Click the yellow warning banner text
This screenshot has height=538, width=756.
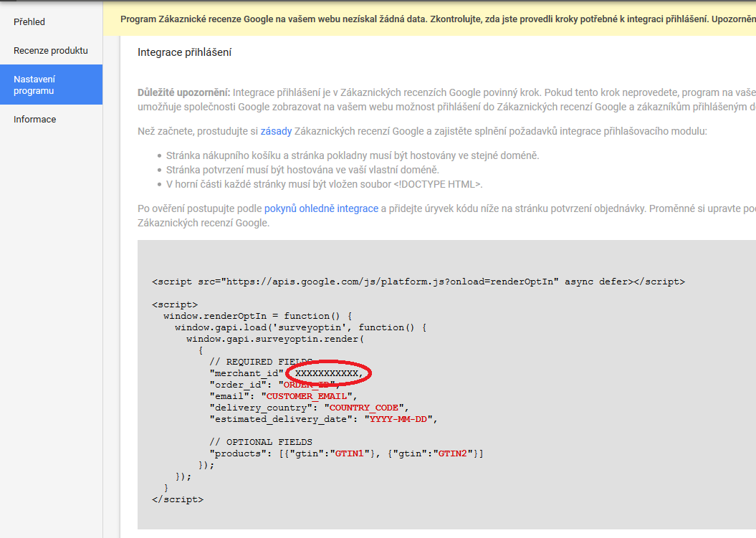430,19
